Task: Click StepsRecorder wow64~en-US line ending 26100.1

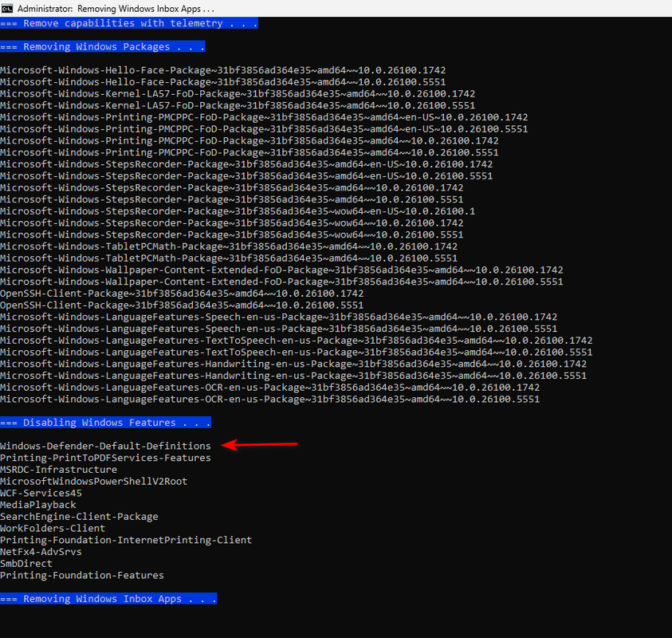Action: coord(238,211)
